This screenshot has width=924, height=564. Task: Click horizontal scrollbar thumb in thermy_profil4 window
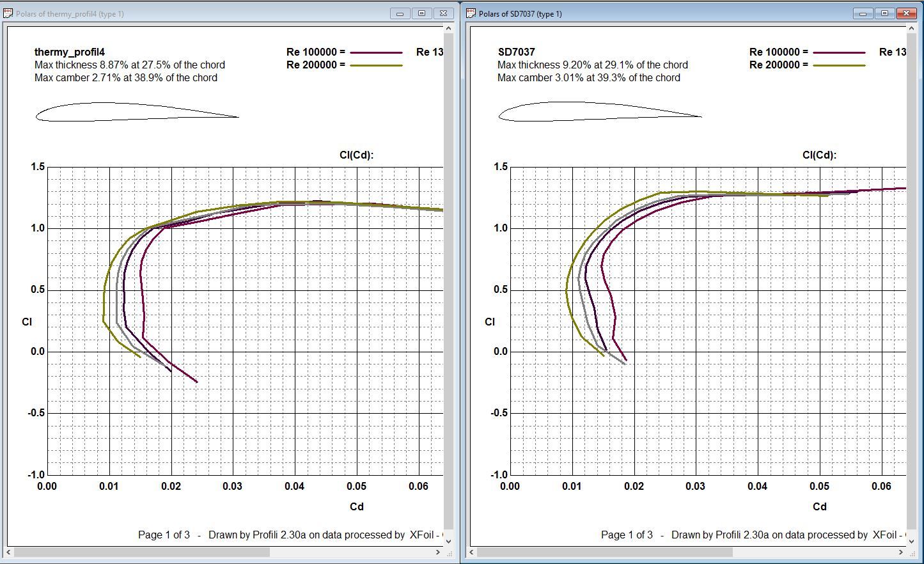142,552
